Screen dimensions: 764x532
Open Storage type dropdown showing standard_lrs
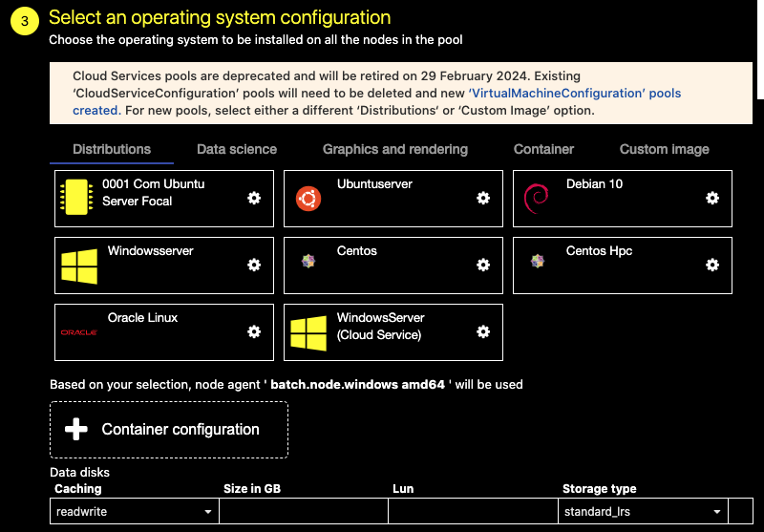click(643, 512)
